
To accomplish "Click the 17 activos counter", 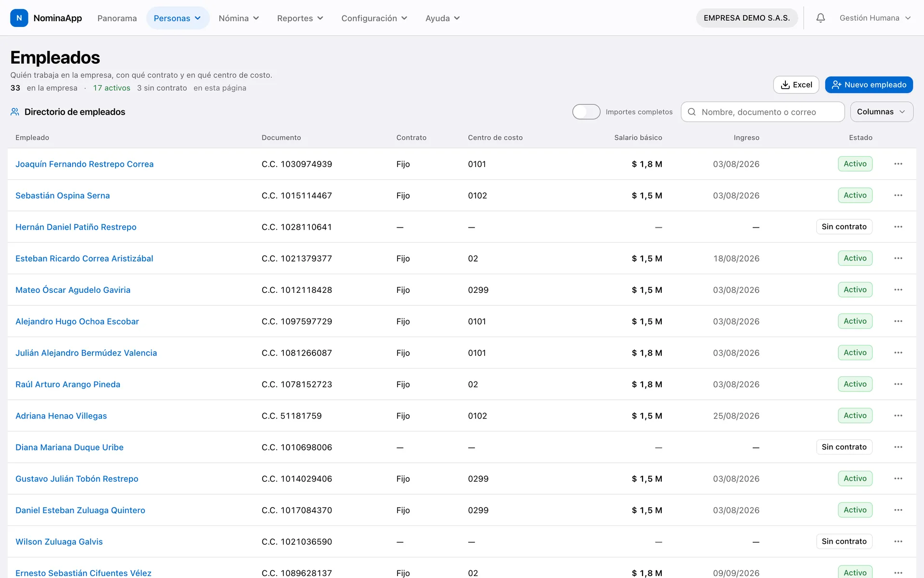I will pos(112,88).
